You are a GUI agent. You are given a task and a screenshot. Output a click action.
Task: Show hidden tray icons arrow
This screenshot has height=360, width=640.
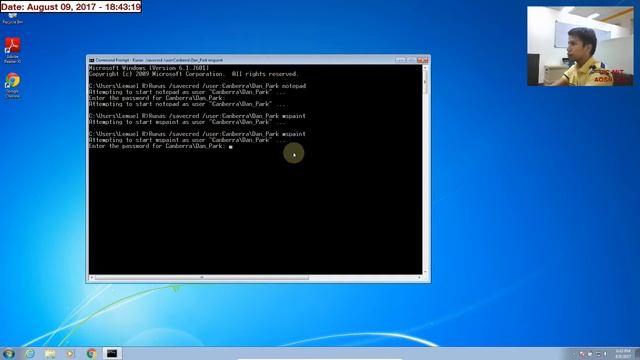[x=574, y=354]
